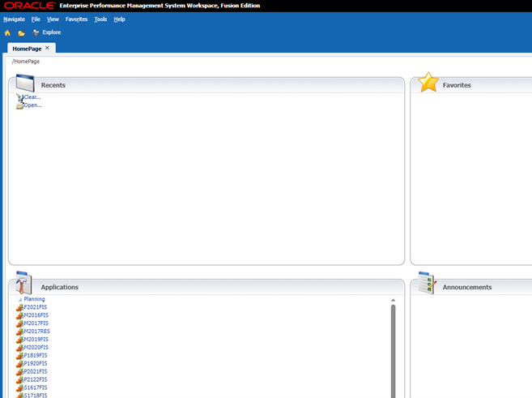Close the HomePage tab
The image size is (532, 398).
(x=47, y=48)
